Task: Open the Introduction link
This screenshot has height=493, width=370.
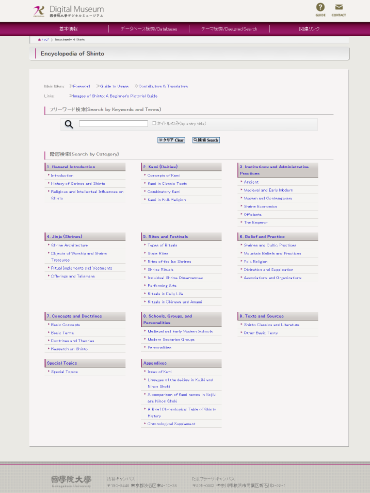Action: [62, 175]
